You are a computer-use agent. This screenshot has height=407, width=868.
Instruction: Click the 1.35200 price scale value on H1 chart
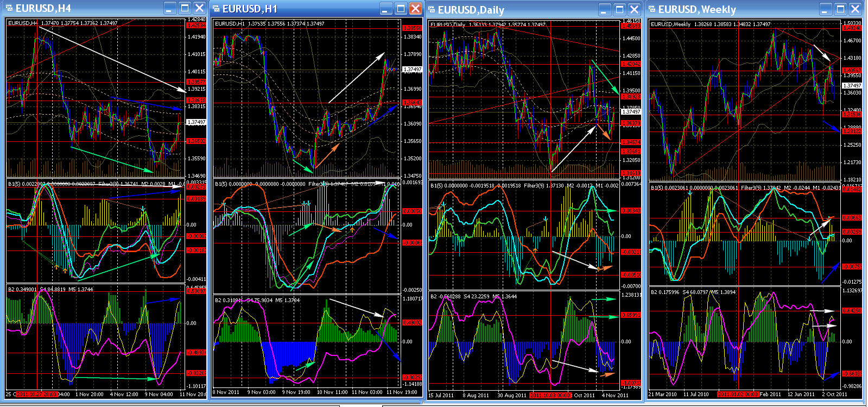click(x=413, y=159)
